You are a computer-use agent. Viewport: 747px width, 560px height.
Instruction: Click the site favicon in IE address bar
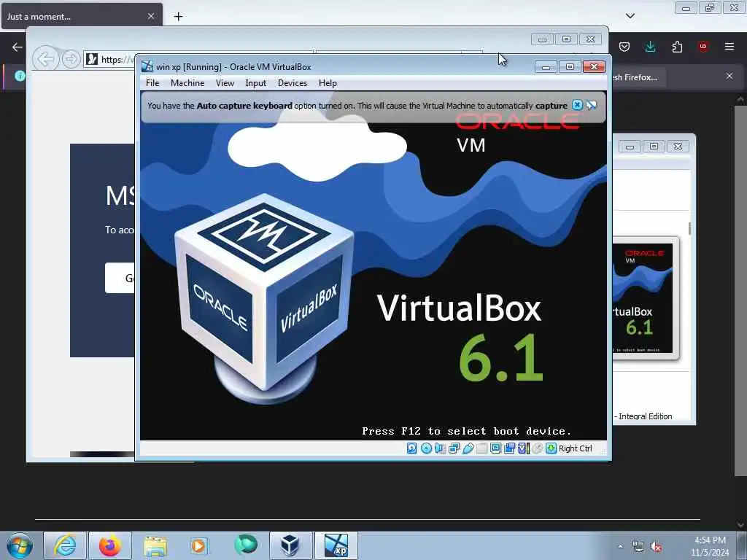pos(93,59)
